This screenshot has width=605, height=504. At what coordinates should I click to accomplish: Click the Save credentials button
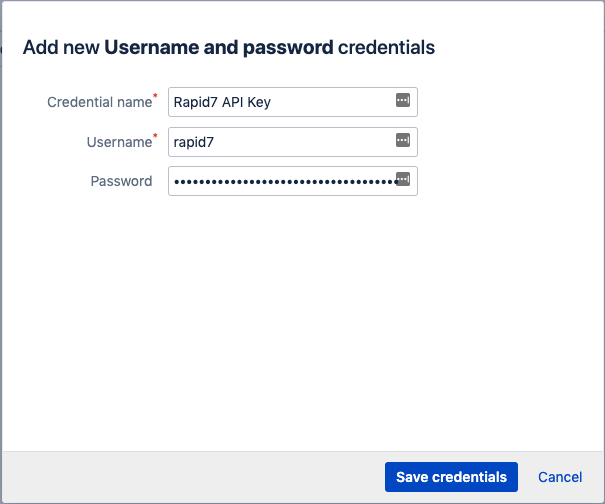click(451, 477)
